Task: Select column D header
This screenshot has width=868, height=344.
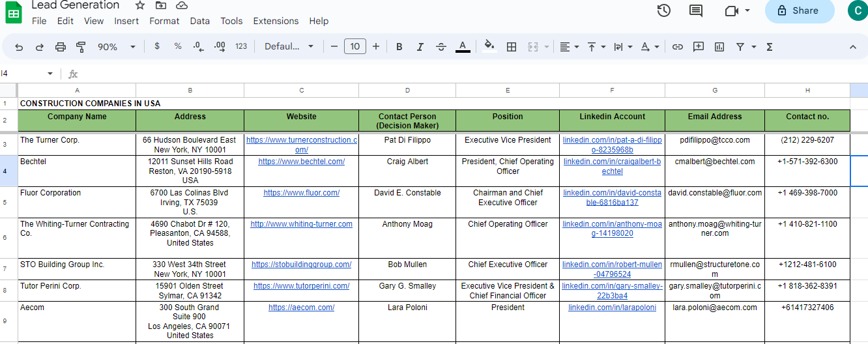Action: coord(407,91)
